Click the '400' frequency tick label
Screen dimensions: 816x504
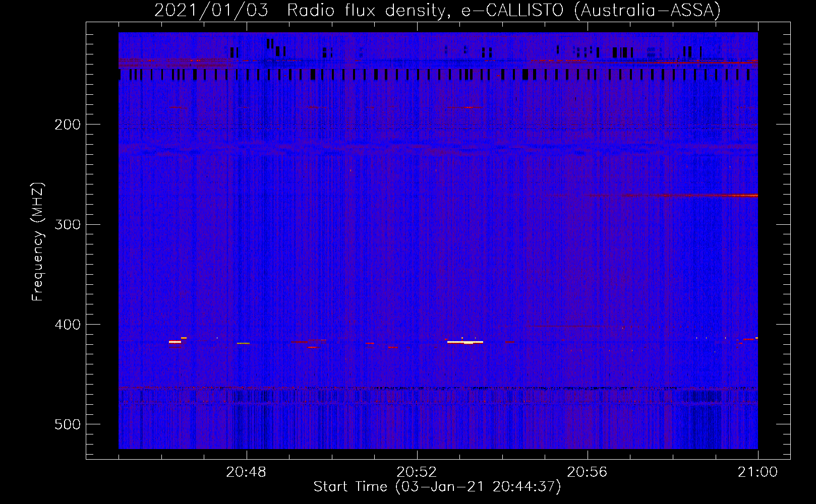click(x=68, y=325)
